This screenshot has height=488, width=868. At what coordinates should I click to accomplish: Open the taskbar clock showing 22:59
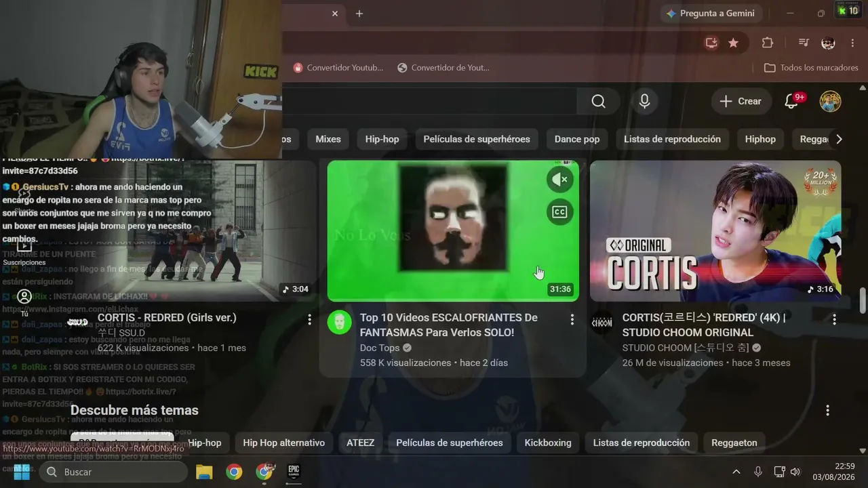tap(835, 472)
